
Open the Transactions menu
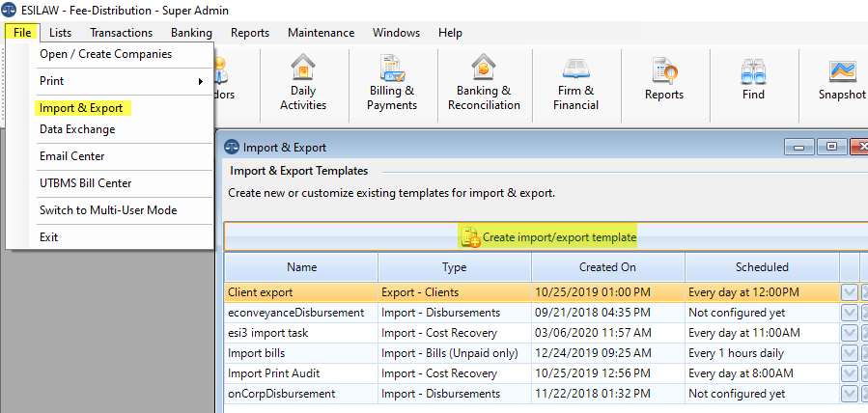pos(122,33)
